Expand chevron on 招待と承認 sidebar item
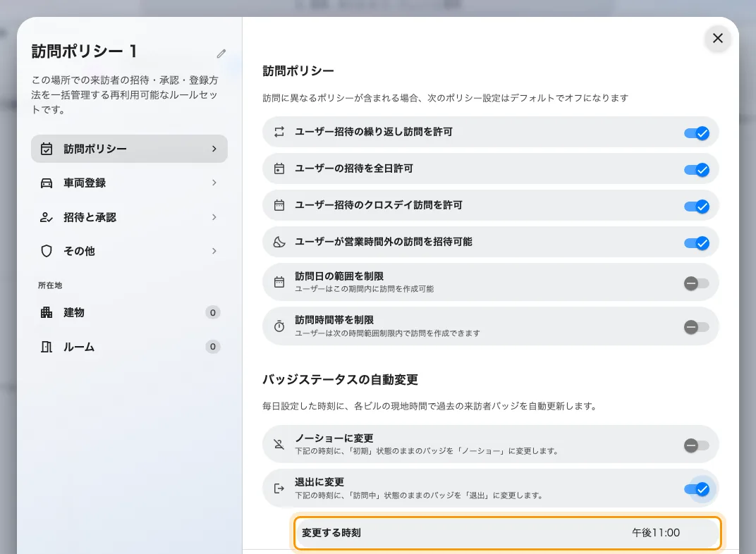This screenshot has width=756, height=554. [214, 217]
